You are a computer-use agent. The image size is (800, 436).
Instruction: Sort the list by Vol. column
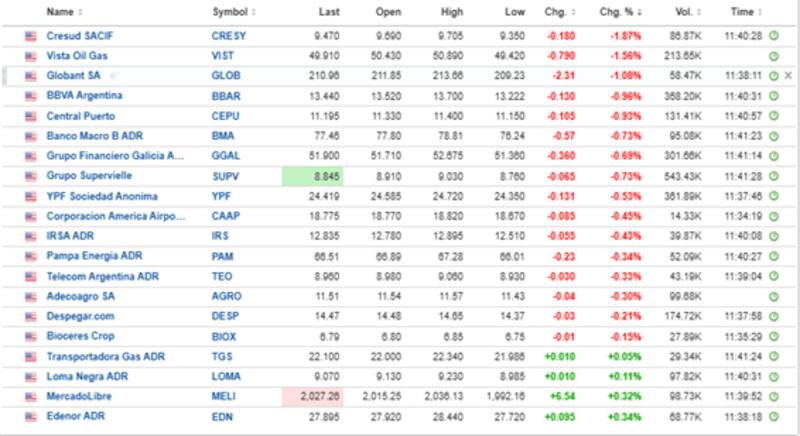point(687,12)
